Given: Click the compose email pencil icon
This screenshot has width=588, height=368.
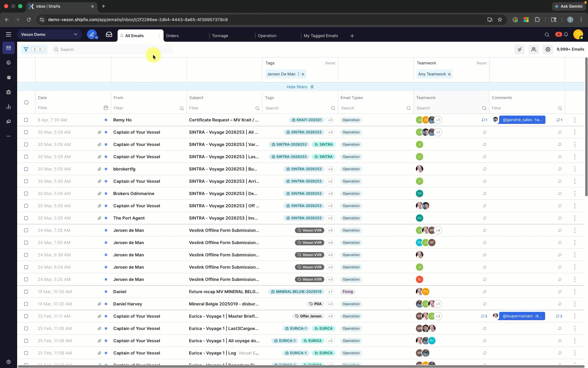Looking at the screenshot, I should tap(92, 34).
